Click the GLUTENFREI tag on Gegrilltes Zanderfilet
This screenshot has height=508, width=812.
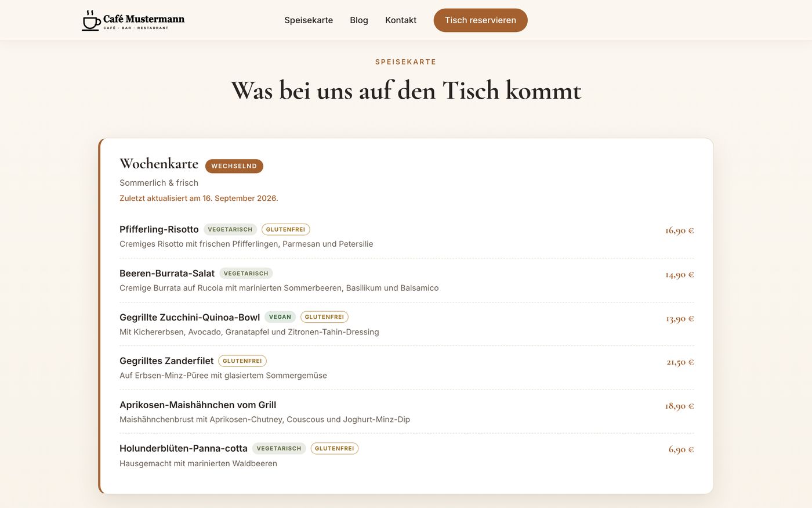(x=242, y=361)
